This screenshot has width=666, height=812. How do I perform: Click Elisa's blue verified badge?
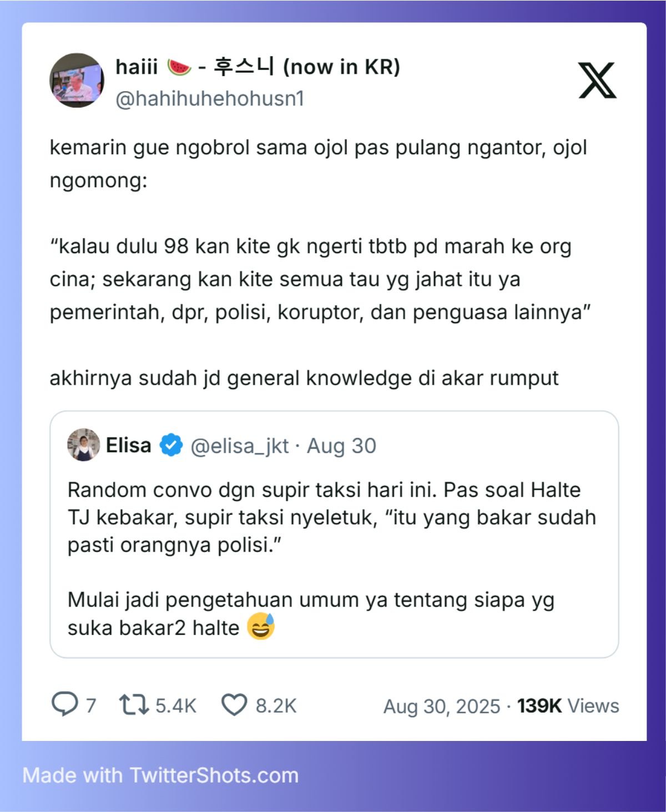[x=171, y=445]
